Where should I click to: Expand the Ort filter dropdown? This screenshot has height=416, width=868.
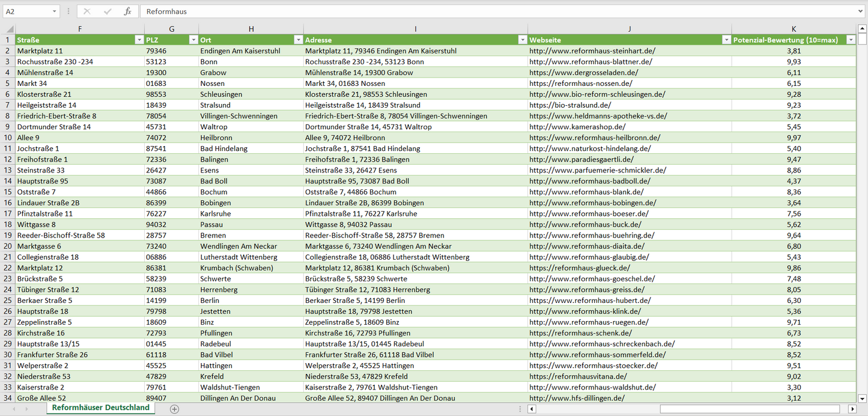[x=298, y=40]
